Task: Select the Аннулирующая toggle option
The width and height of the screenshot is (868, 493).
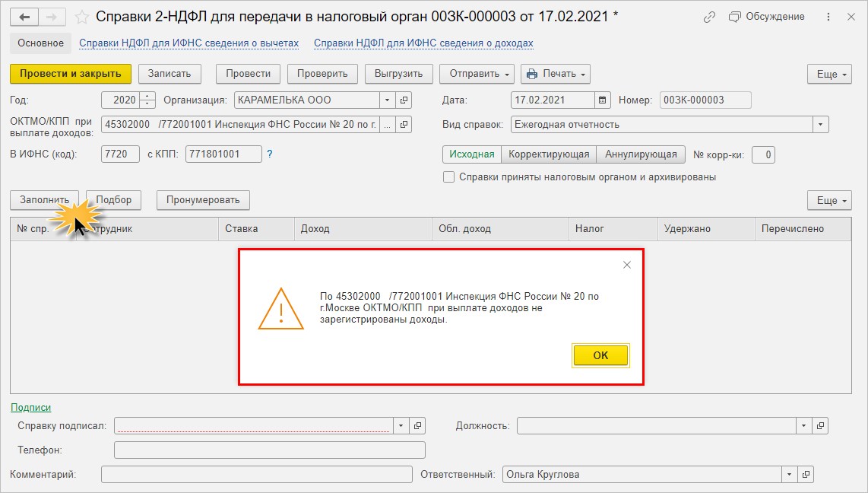Action: coord(641,154)
